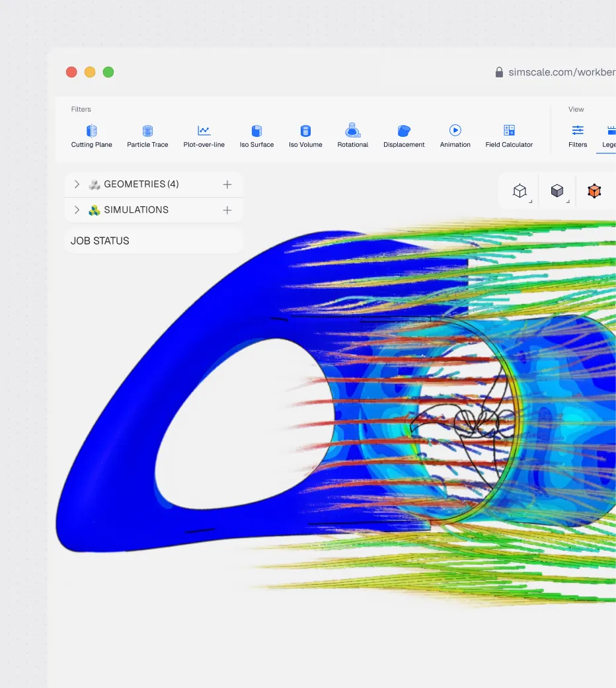Open the Animation filter
Screen dimensions: 616x688
tap(455, 136)
